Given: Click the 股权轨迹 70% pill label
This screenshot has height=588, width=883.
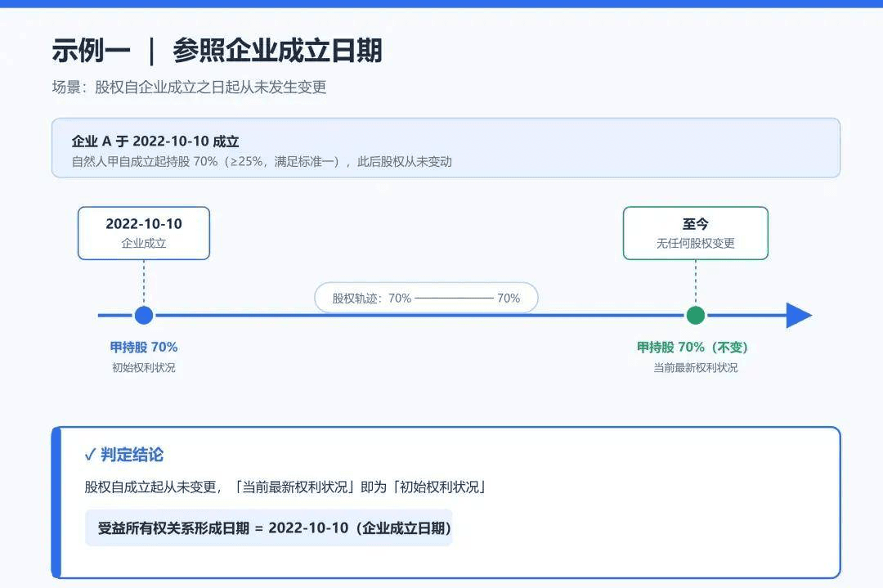Looking at the screenshot, I should click(426, 298).
